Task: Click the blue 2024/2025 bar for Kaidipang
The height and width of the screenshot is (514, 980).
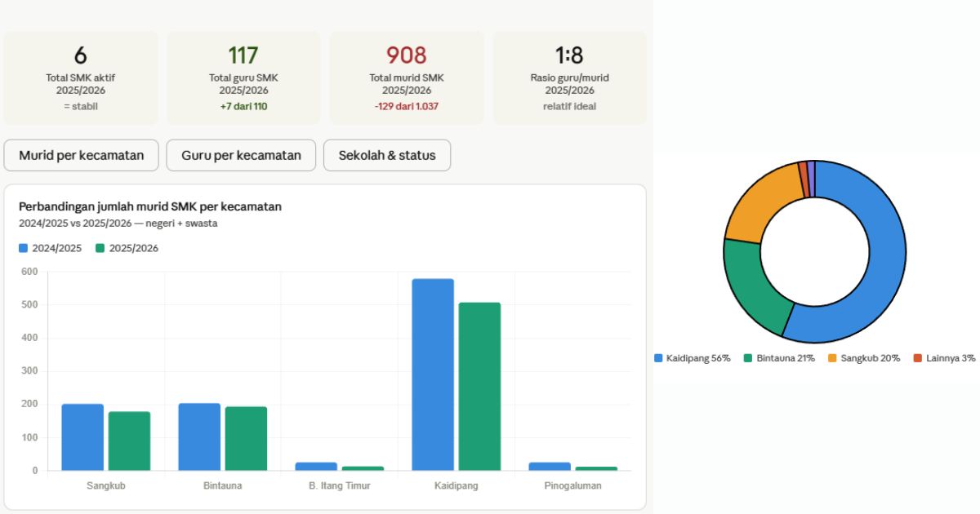Action: (x=433, y=375)
